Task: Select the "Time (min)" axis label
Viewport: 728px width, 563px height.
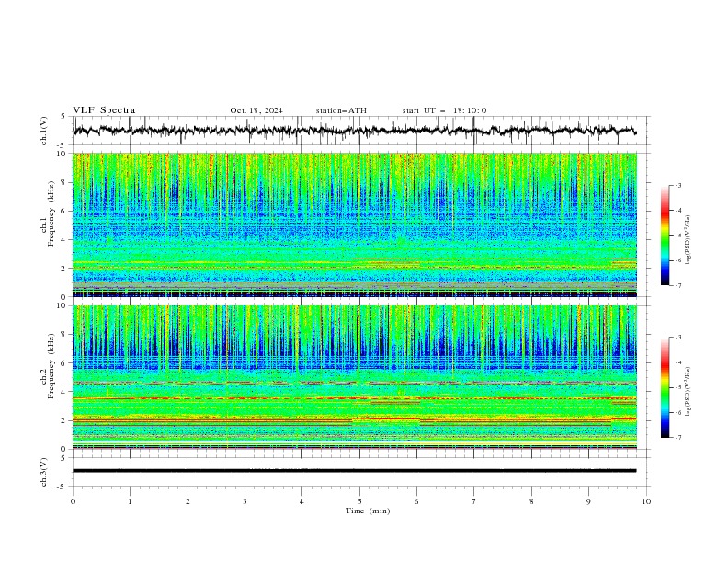Action: (368, 511)
